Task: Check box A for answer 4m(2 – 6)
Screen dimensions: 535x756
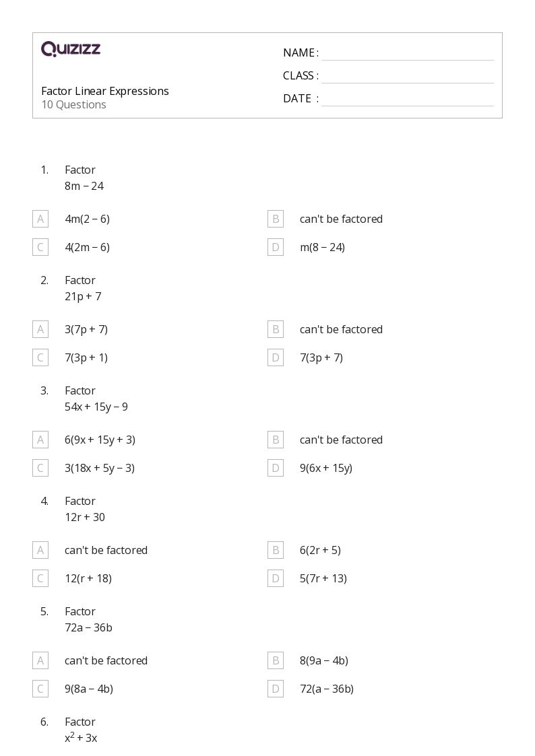Action: tap(40, 219)
